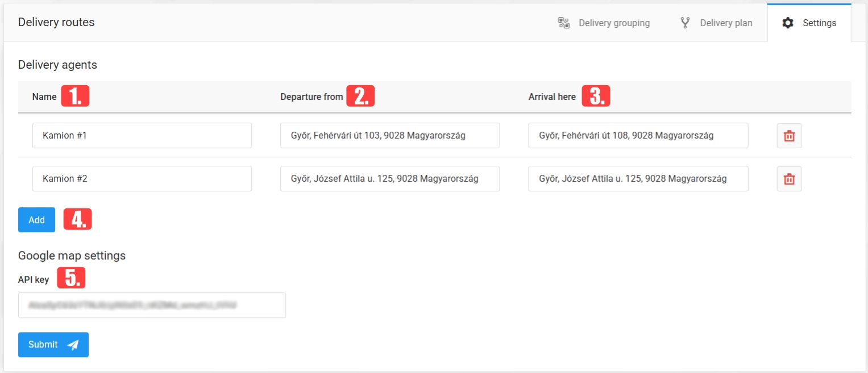Click into the Google API key field
868x373 pixels.
(152, 305)
